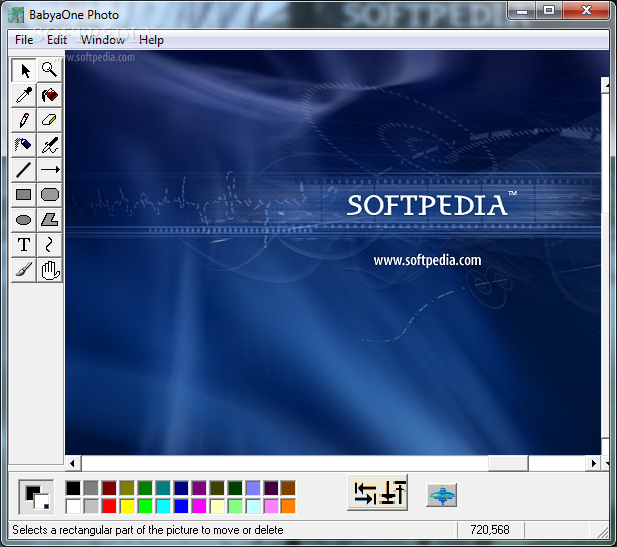Choose the dark red maroon swatch
617x547 pixels.
tap(109, 488)
